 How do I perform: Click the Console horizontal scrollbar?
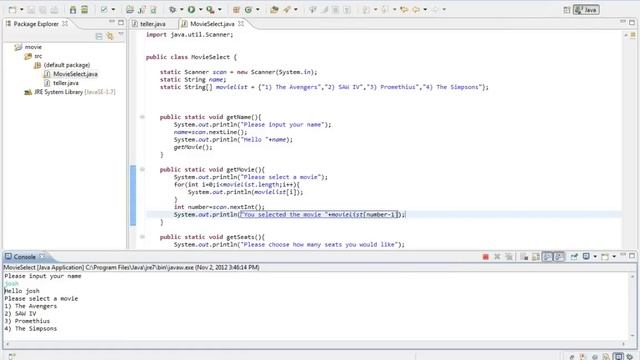coord(316,344)
